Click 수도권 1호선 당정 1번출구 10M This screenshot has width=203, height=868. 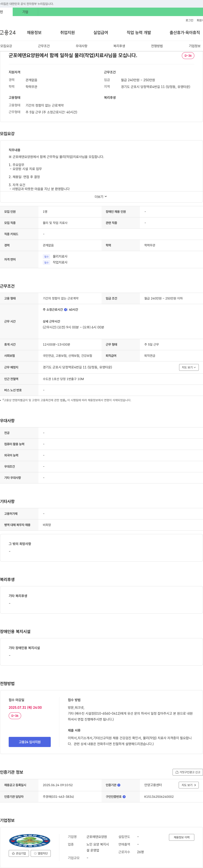click(x=63, y=379)
